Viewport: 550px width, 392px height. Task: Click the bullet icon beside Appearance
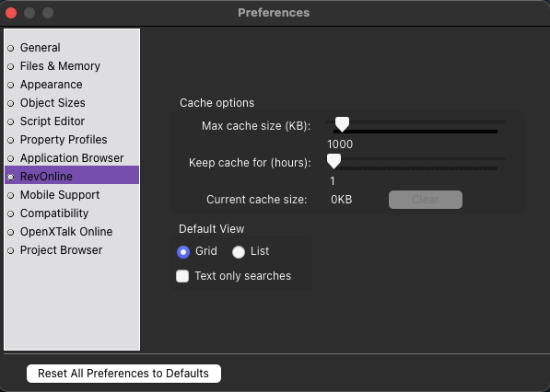(11, 85)
